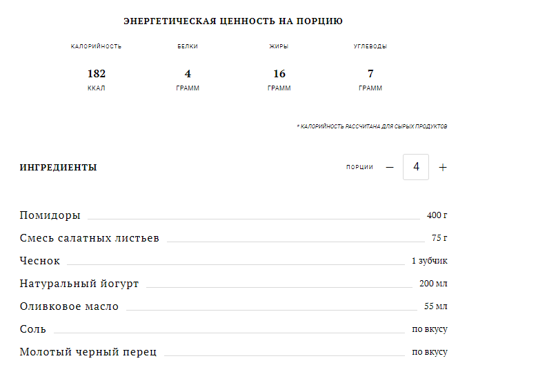Select the Соль ingredient row
547x392 pixels.
[33, 329]
